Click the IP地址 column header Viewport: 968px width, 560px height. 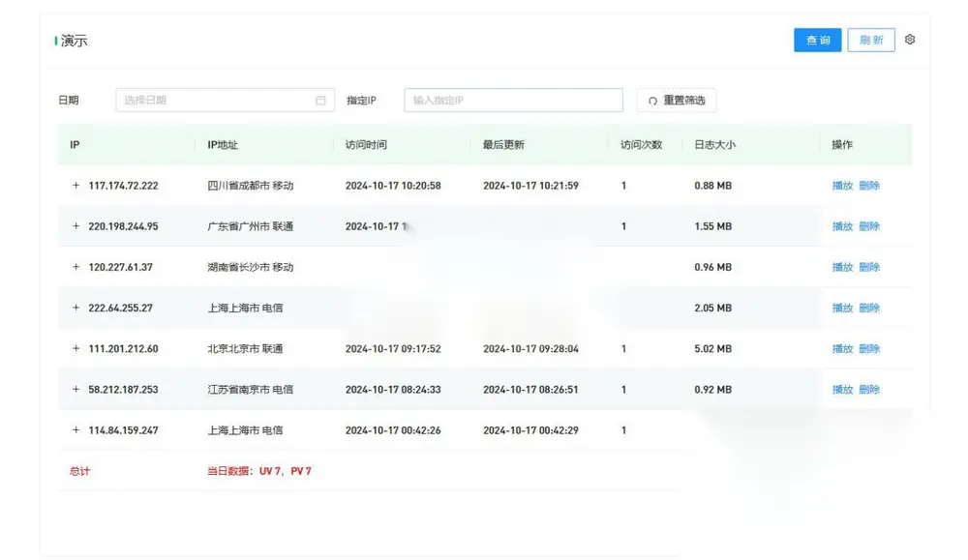pos(223,145)
